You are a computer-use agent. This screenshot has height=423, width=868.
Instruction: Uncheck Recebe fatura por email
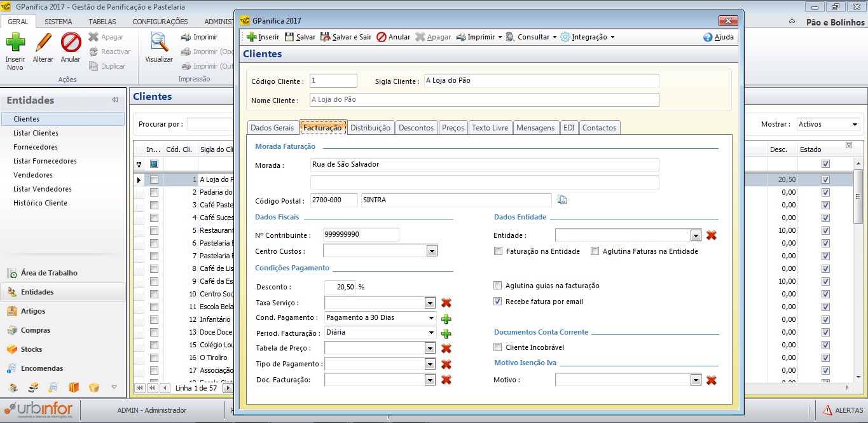(499, 302)
